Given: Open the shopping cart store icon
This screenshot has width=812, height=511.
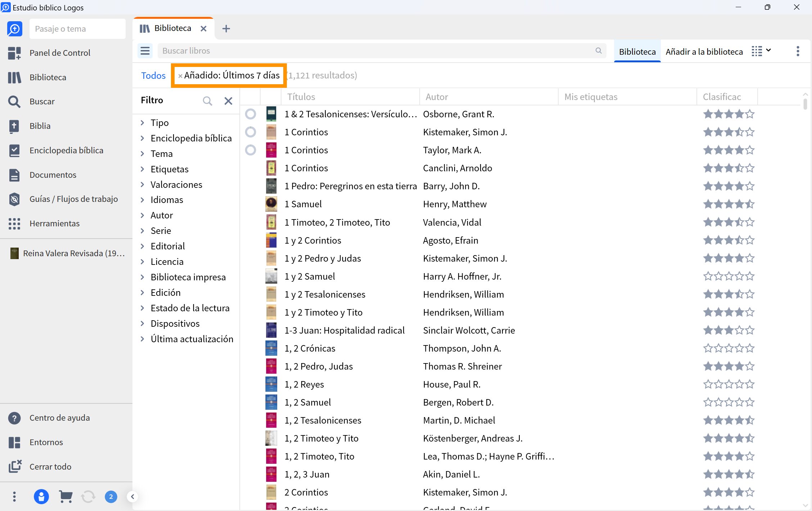Looking at the screenshot, I should [x=66, y=497].
